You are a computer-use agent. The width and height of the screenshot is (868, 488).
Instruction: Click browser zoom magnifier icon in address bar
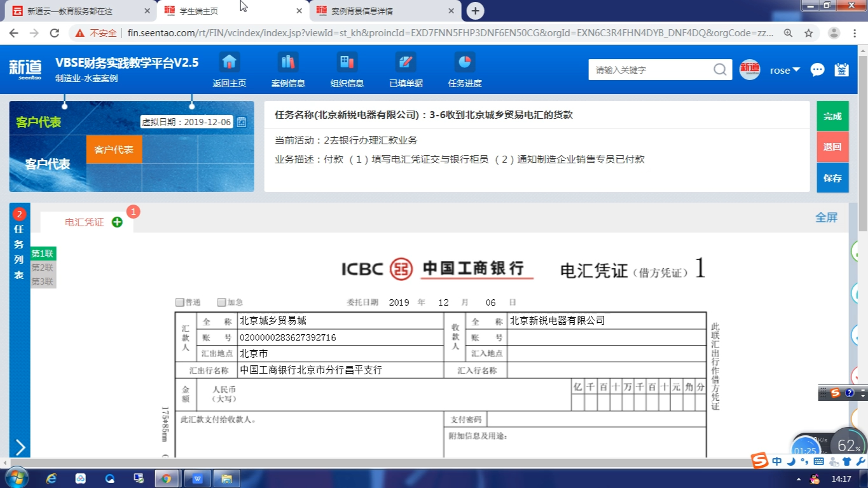[x=789, y=33]
